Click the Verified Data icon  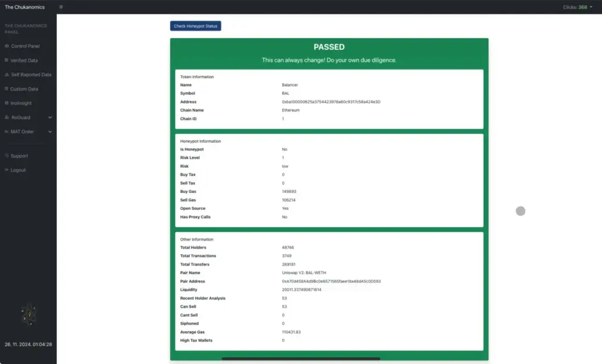tap(6, 60)
